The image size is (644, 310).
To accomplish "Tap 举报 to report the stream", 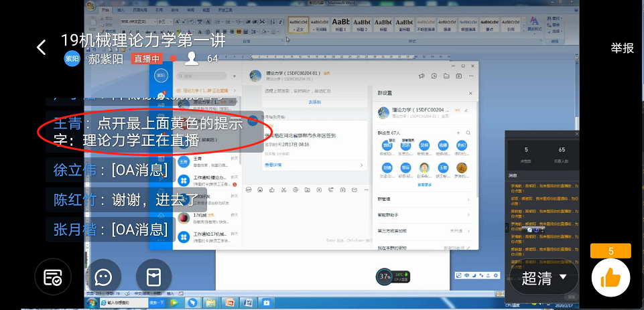I will 621,48.
